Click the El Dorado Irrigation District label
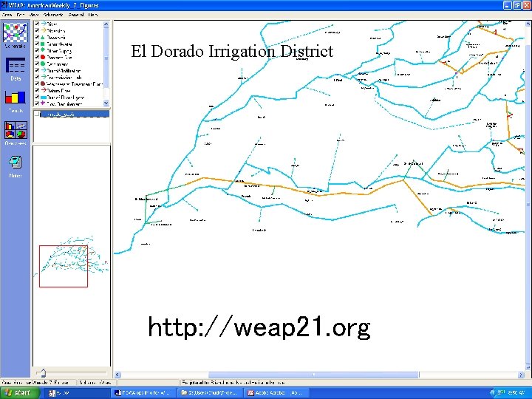Viewport: 532px width, 399px height. 232,51
